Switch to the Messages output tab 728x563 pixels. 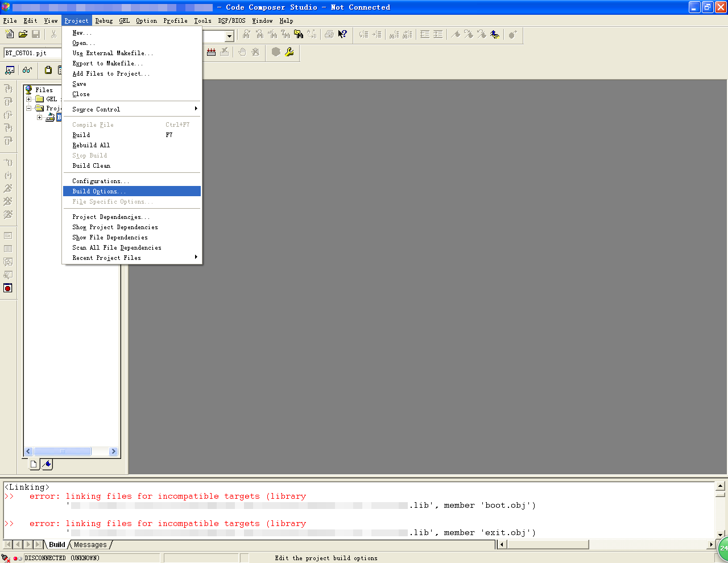coord(90,545)
